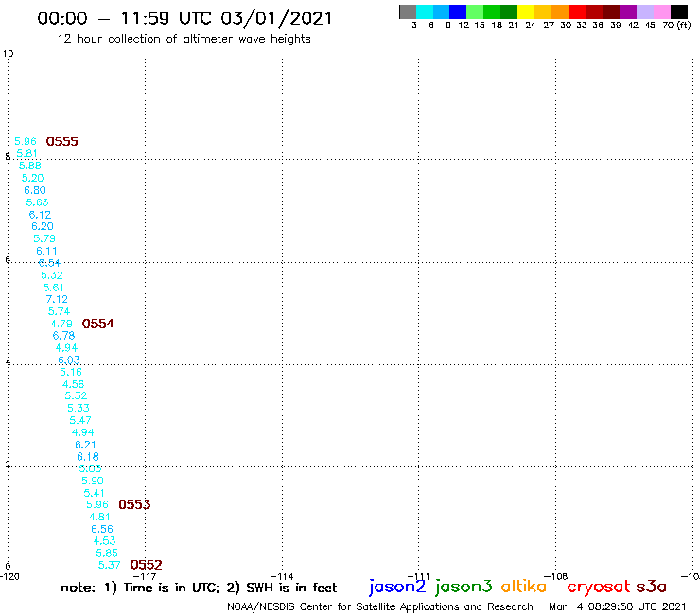Select the 5.63 wave height value

pos(37,202)
